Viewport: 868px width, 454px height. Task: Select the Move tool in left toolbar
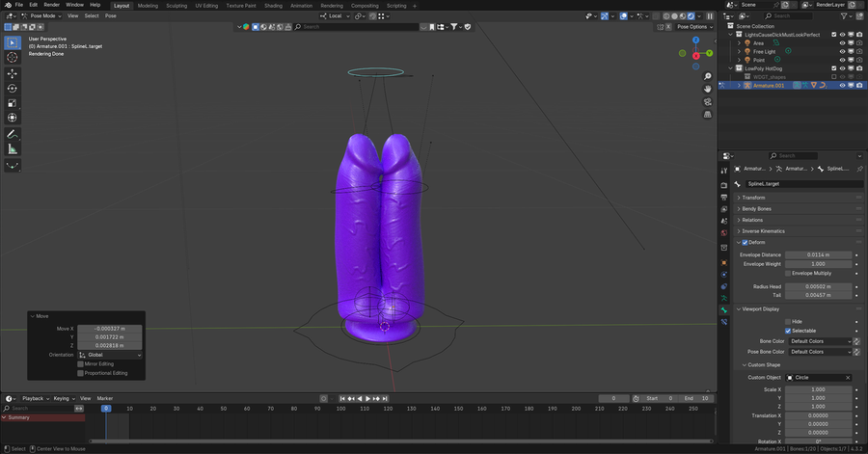click(x=13, y=73)
